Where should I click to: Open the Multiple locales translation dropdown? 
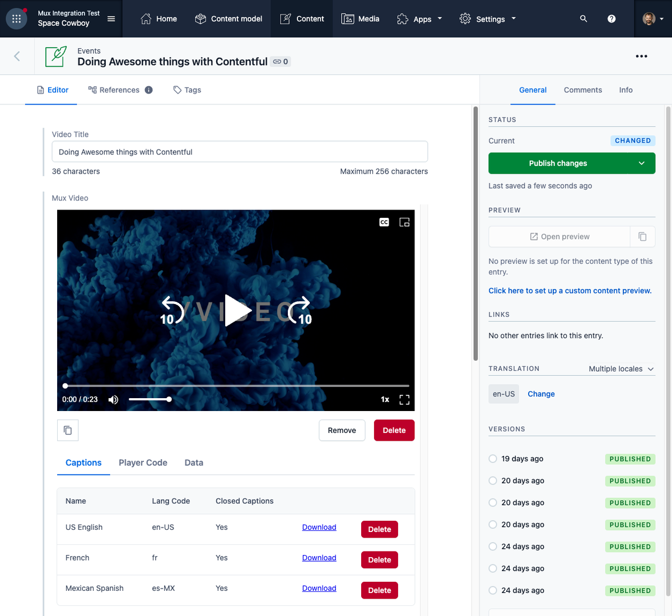[621, 369]
